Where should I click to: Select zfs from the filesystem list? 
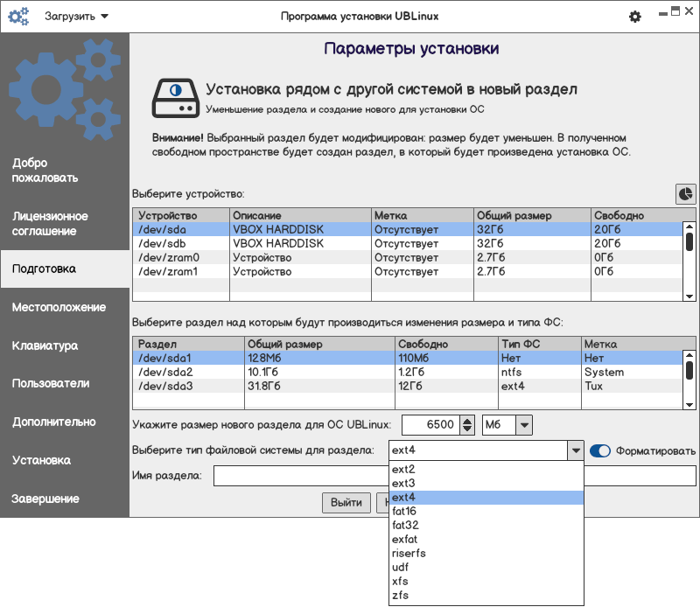coord(486,596)
